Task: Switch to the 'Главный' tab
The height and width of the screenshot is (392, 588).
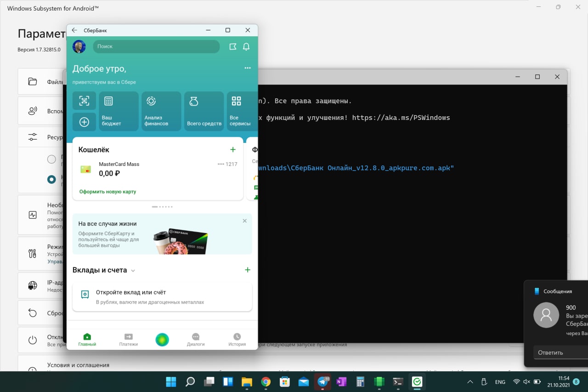Action: point(87,340)
